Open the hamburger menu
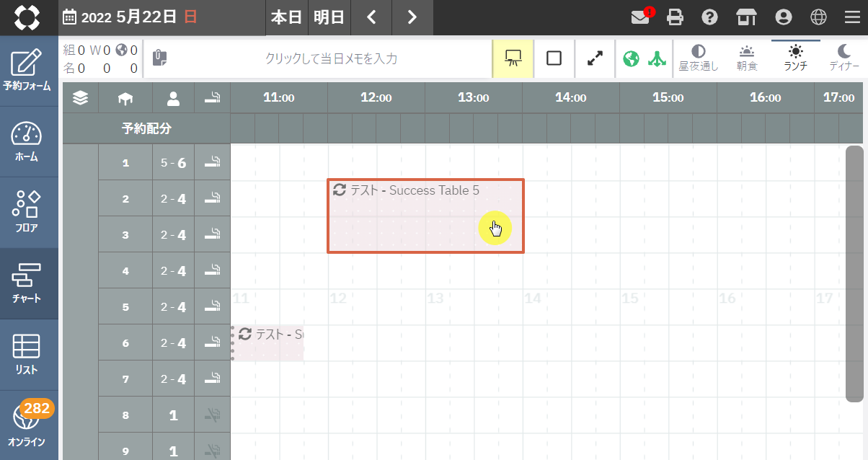Image resolution: width=868 pixels, height=460 pixels. pyautogui.click(x=852, y=17)
